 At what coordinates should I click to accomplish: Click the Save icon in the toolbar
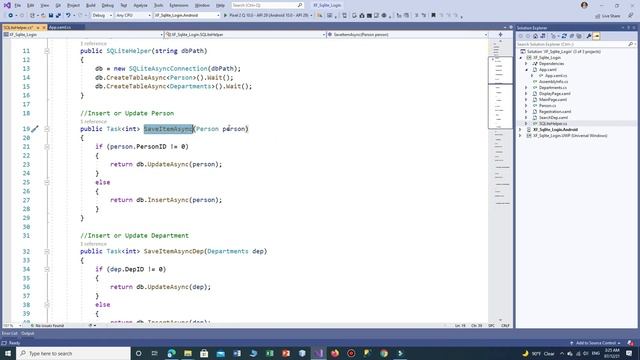(51, 15)
